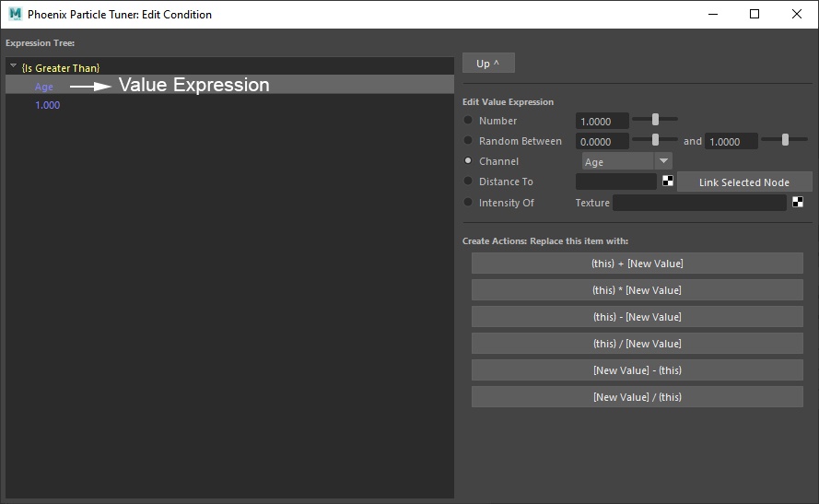The image size is (819, 504).
Task: Select the Random Between radio button
Action: (x=468, y=140)
